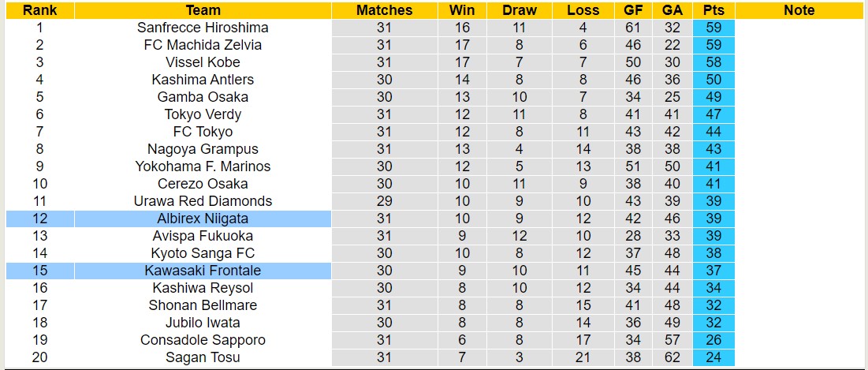Select Urawa Red Diamonds team name
The height and width of the screenshot is (370, 868).
pyautogui.click(x=203, y=201)
